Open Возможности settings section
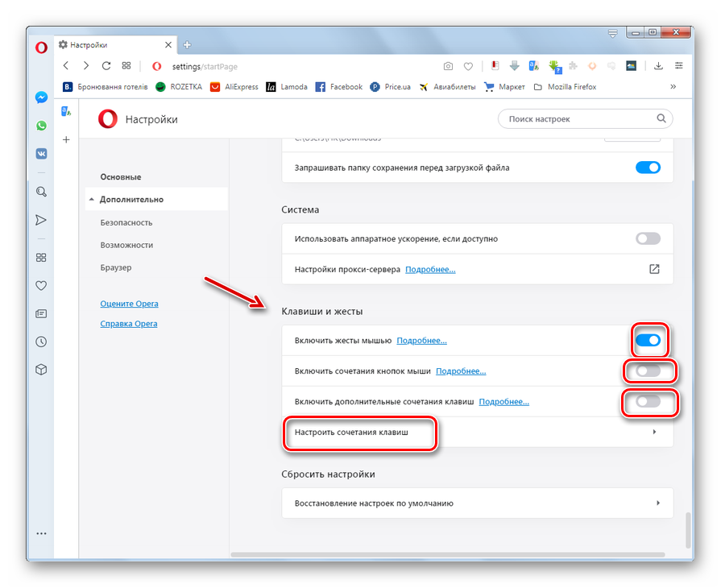Image resolution: width=721 pixels, height=588 pixels. tap(126, 245)
